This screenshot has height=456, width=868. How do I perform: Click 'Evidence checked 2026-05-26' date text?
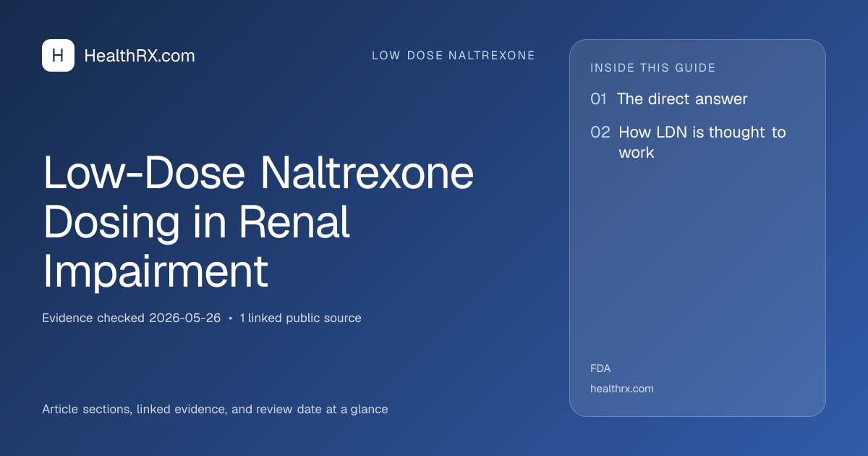coord(131,318)
